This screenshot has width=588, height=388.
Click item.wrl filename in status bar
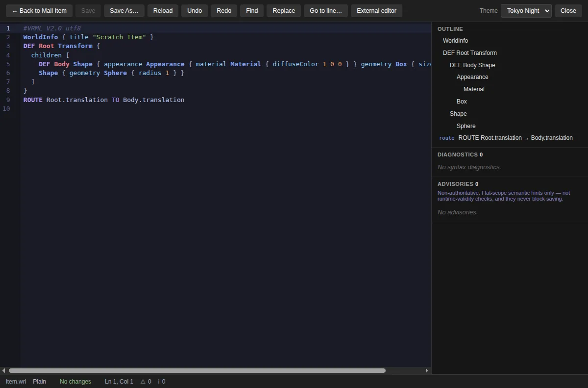pyautogui.click(x=16, y=382)
